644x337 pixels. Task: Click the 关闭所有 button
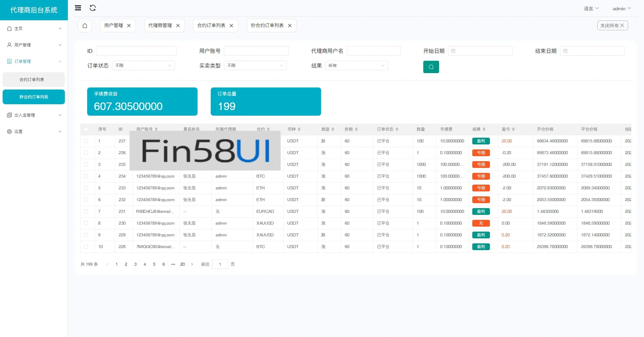coord(612,26)
